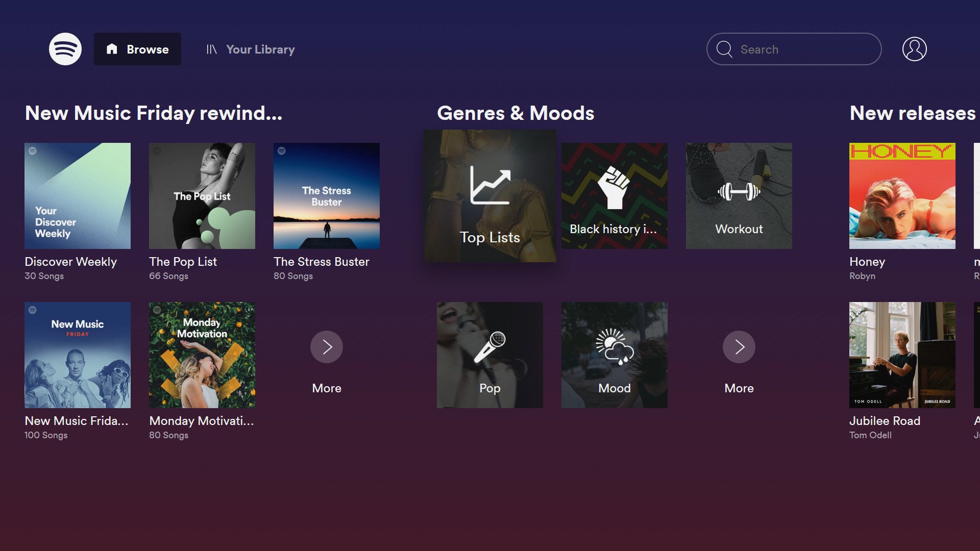The height and width of the screenshot is (551, 980).
Task: Click the artist name Robyn
Action: [x=862, y=276]
